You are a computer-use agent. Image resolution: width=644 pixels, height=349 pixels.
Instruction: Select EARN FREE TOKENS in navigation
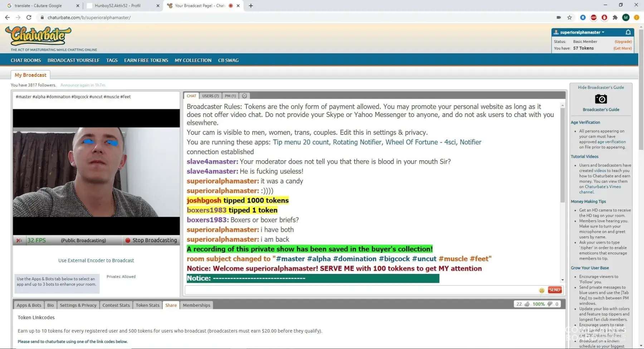(146, 60)
